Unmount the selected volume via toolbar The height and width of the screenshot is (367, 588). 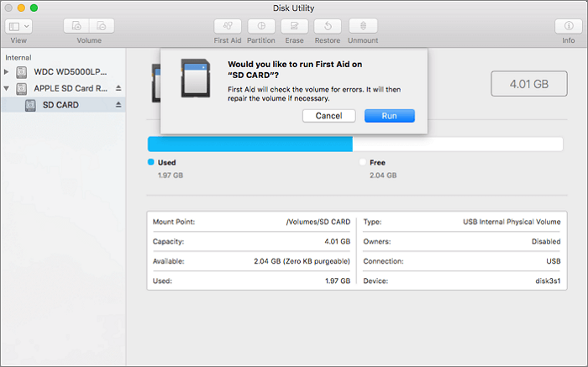tap(363, 26)
